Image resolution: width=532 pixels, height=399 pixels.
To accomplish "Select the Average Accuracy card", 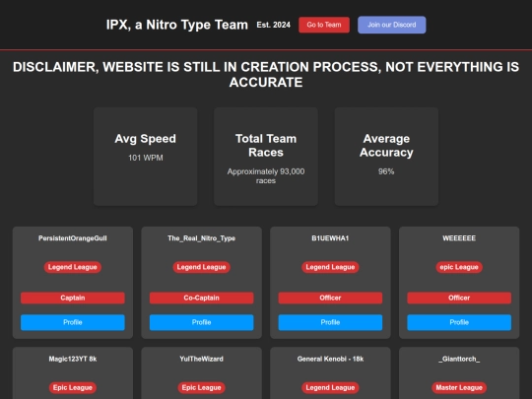I will (386, 157).
